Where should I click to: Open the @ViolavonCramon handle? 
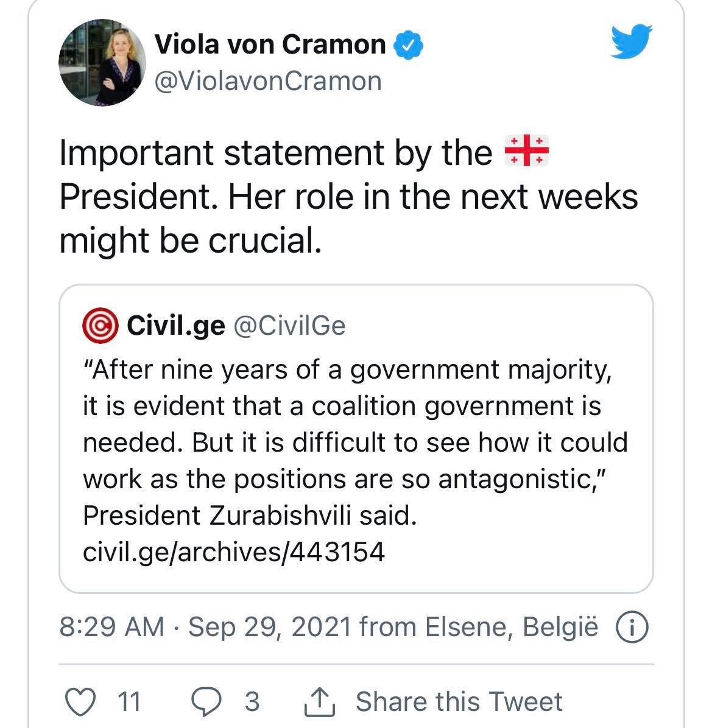point(268,81)
